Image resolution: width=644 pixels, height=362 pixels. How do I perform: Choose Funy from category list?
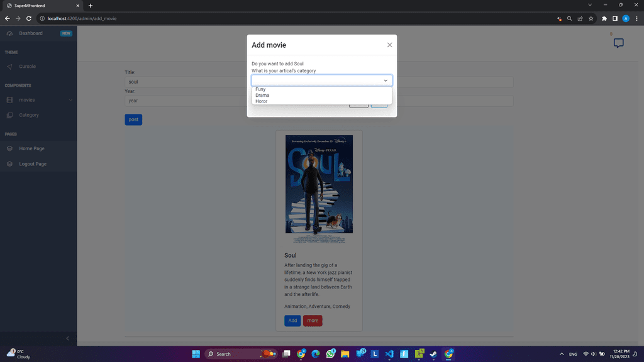[260, 89]
